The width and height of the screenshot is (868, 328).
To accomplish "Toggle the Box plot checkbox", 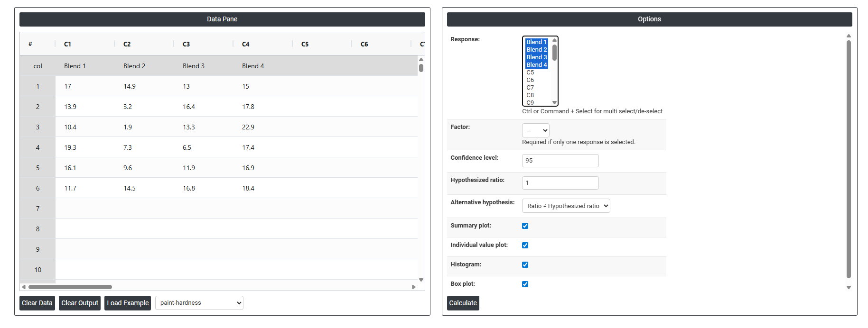I will [x=525, y=284].
